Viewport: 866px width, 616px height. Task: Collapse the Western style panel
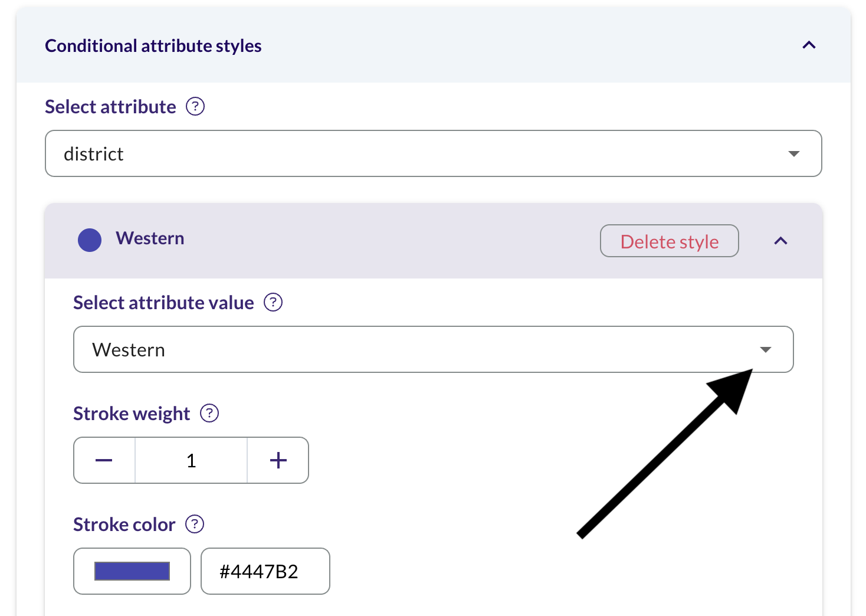[x=781, y=241]
